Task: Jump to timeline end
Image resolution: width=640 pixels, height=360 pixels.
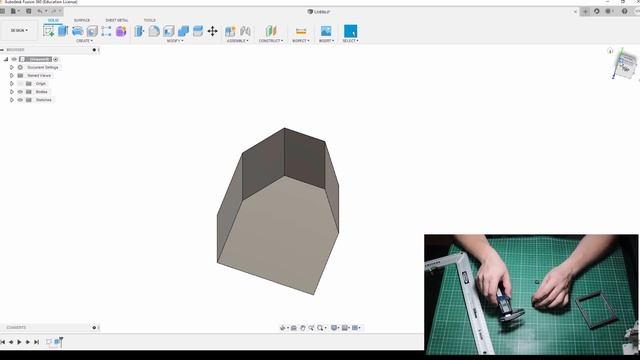Action: click(36, 342)
